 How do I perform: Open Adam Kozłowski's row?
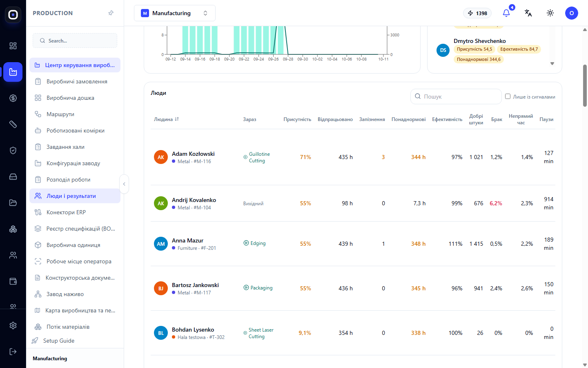coord(353,157)
